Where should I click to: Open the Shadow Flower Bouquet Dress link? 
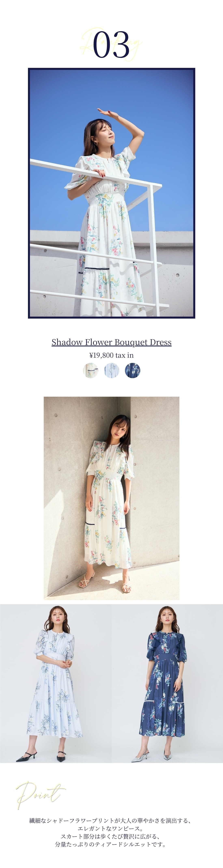pos(111,342)
